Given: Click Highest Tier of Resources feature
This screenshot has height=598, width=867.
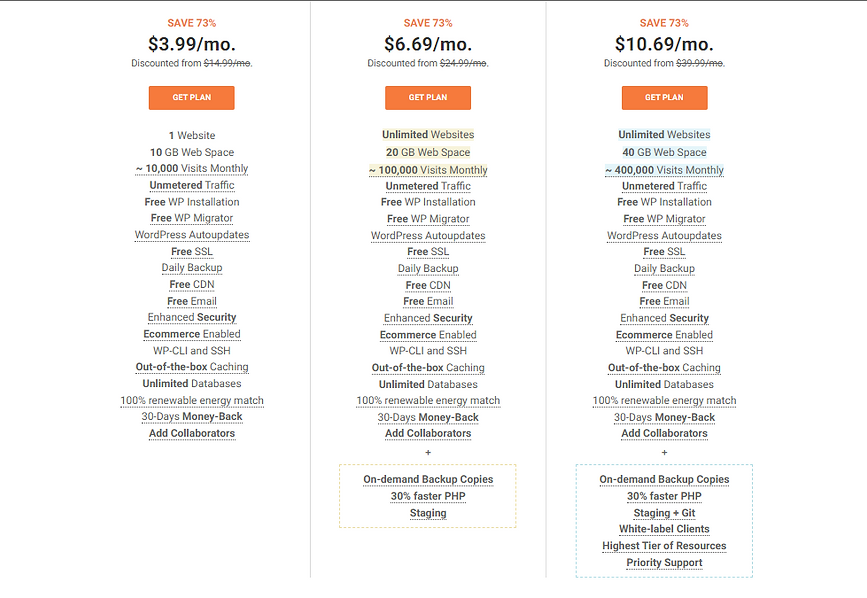Looking at the screenshot, I should pos(665,546).
